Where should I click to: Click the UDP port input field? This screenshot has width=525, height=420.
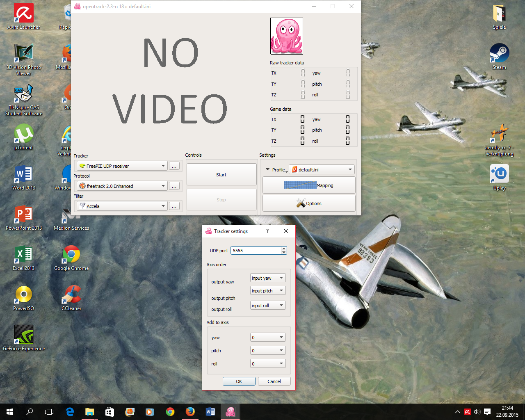click(256, 251)
